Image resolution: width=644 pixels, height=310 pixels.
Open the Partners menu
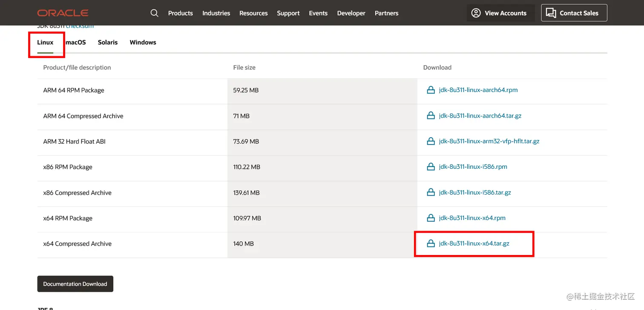click(387, 13)
